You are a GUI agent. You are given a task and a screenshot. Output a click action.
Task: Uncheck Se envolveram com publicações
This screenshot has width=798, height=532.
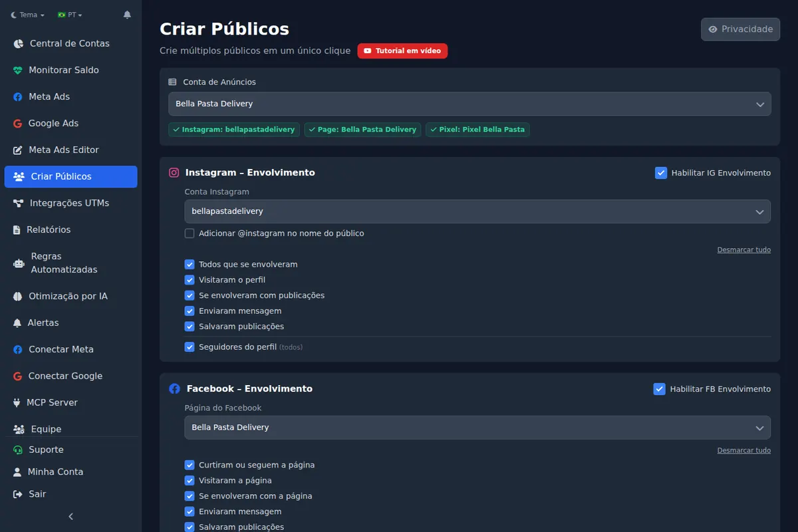tap(190, 295)
